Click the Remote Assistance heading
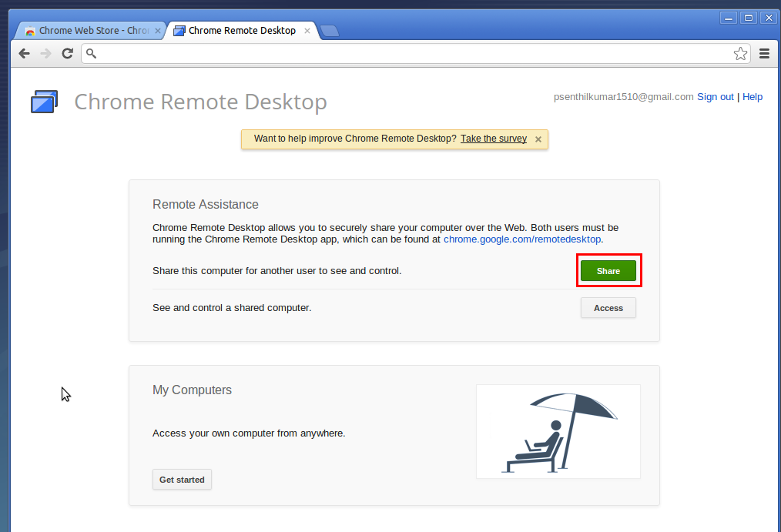The height and width of the screenshot is (532, 781). (x=205, y=205)
